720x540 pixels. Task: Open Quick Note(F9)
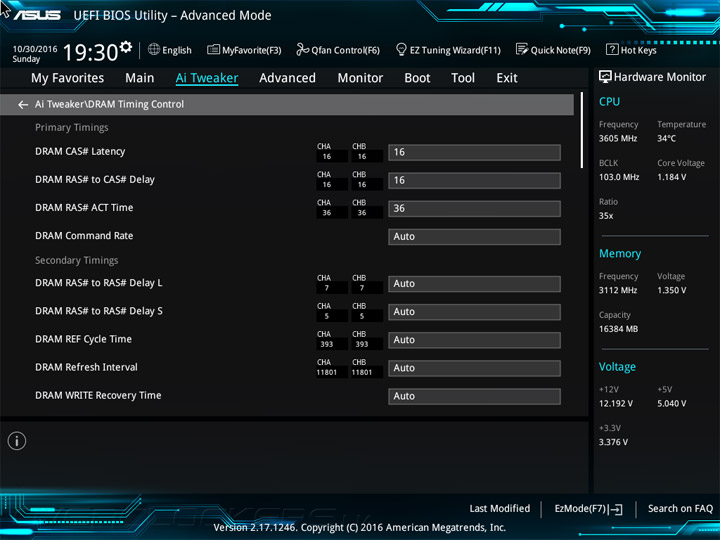tap(561, 50)
